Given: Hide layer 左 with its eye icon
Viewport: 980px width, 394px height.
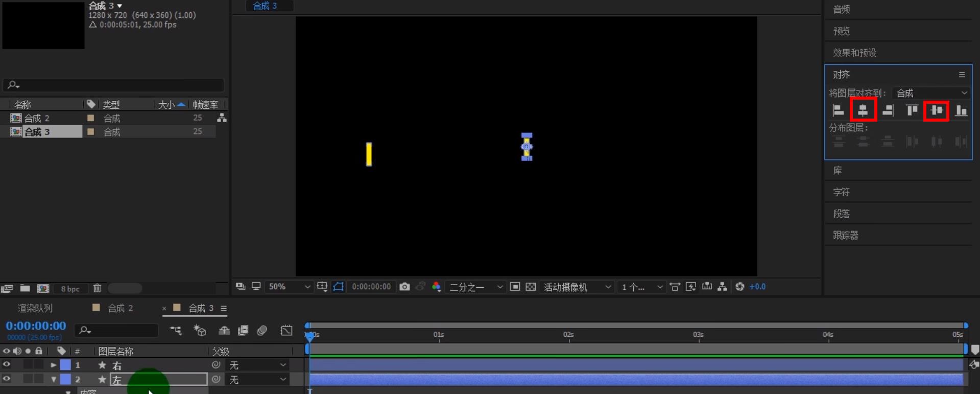Looking at the screenshot, I should tap(7, 379).
